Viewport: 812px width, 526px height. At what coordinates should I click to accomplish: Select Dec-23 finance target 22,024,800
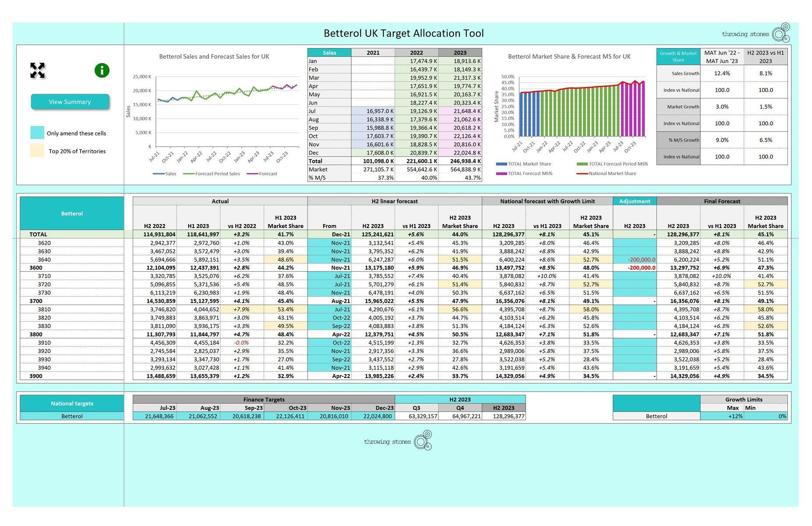373,416
